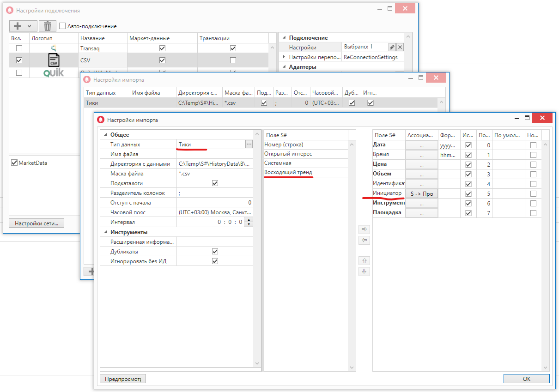559x392 pixels.
Task: Click the S -> Про button for Инициатор
Action: [x=422, y=193]
